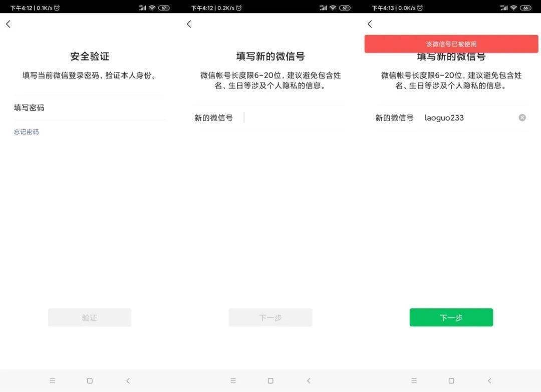Click the 填写当前微信登录密码 instruction text

90,75
